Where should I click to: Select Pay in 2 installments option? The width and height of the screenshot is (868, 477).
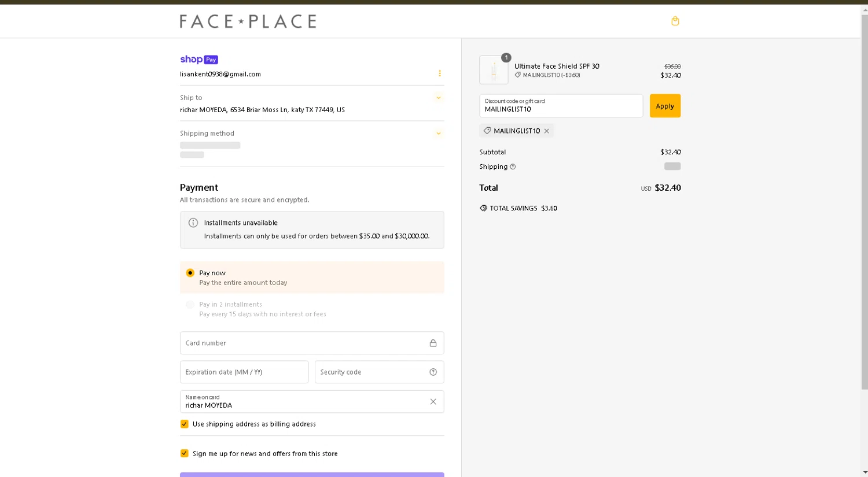(x=190, y=305)
